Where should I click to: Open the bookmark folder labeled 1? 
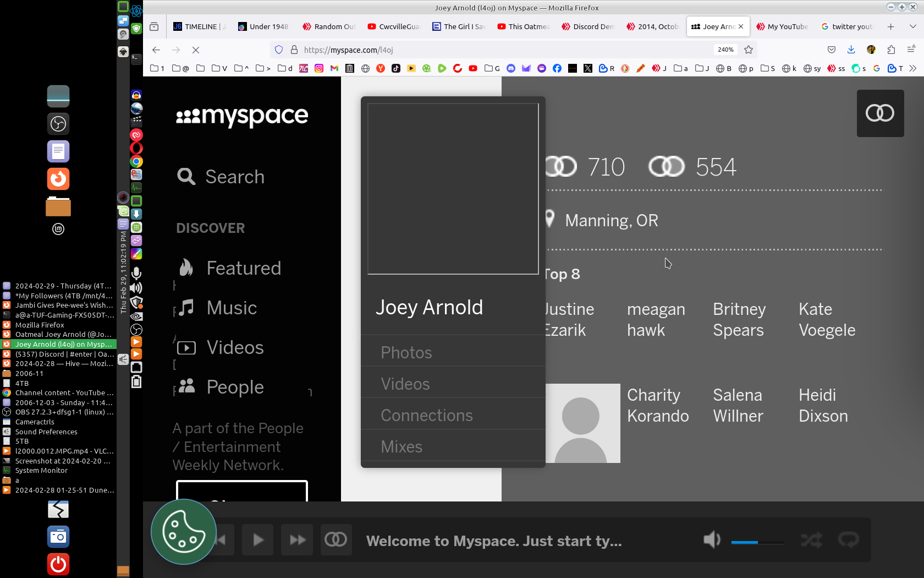[x=157, y=68]
